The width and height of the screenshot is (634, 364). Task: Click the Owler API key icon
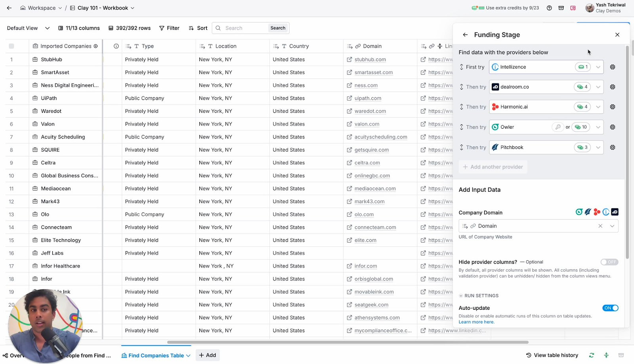click(x=558, y=127)
